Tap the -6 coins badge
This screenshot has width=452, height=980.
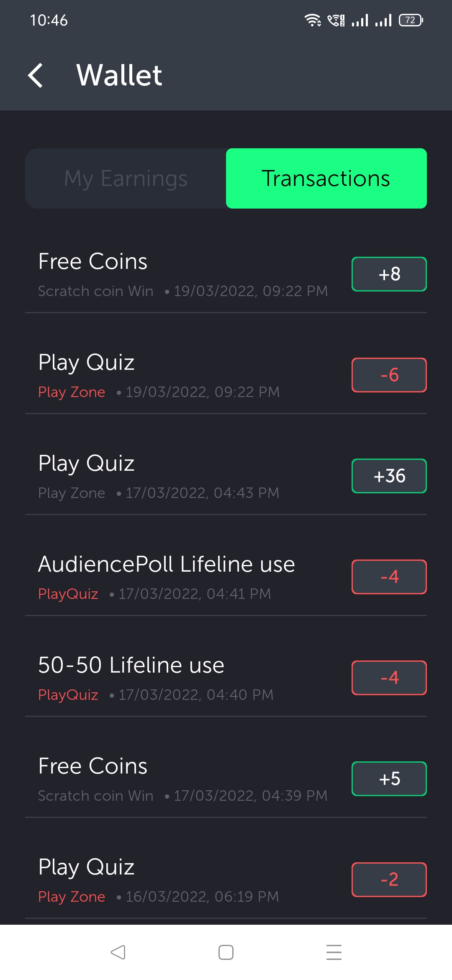tap(389, 375)
